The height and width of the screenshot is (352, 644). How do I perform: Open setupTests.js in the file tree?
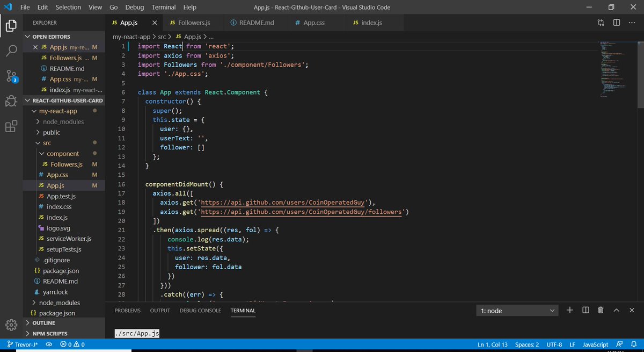coord(64,249)
